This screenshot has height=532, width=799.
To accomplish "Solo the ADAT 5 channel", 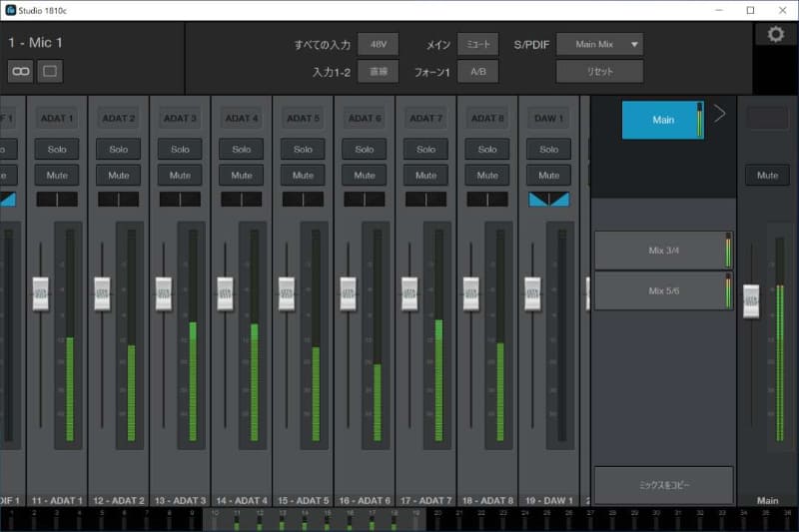I will (x=303, y=149).
